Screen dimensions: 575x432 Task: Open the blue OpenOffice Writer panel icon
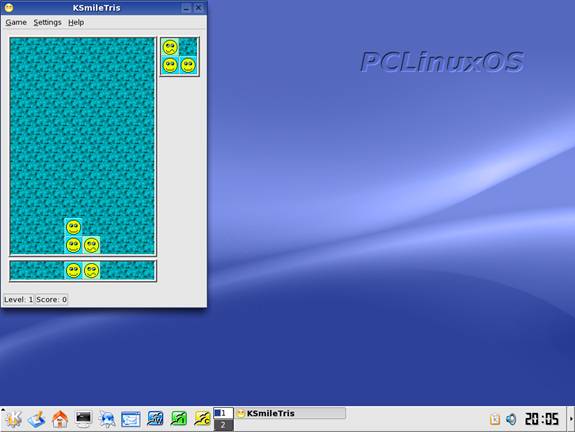point(155,419)
